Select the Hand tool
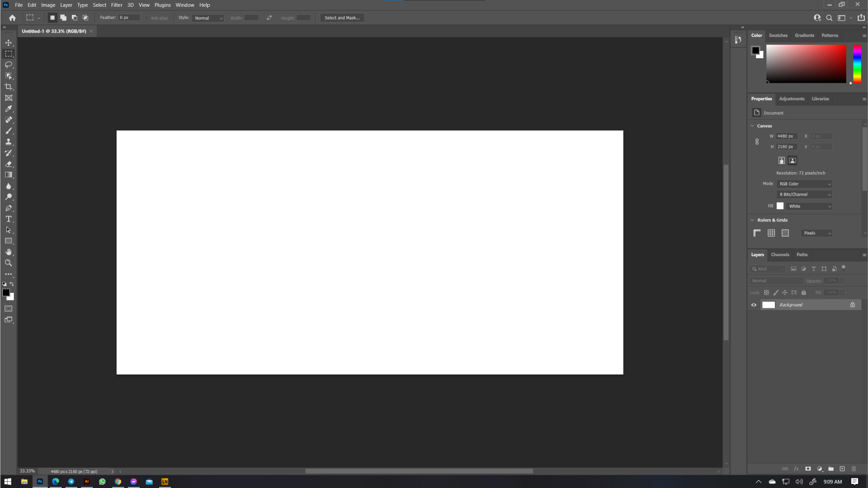Screen dimensions: 868x488 click(x=9, y=252)
